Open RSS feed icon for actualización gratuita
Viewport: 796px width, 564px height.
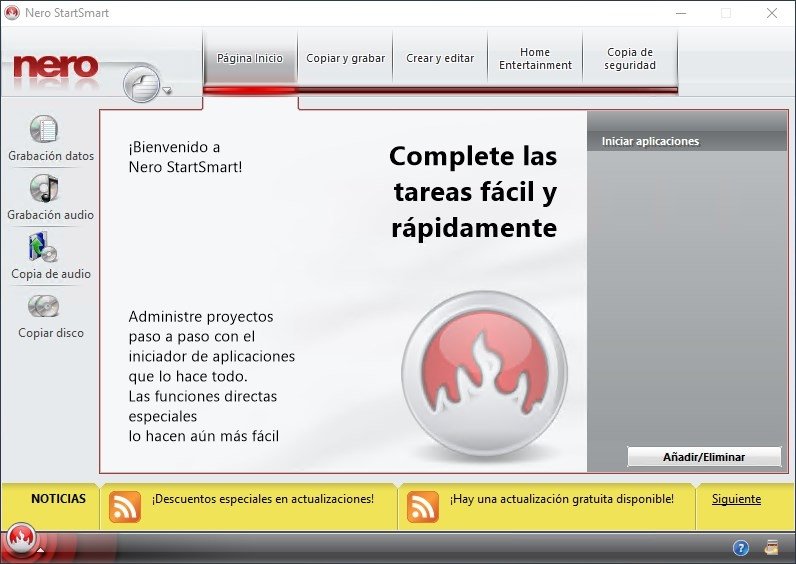pyautogui.click(x=422, y=507)
